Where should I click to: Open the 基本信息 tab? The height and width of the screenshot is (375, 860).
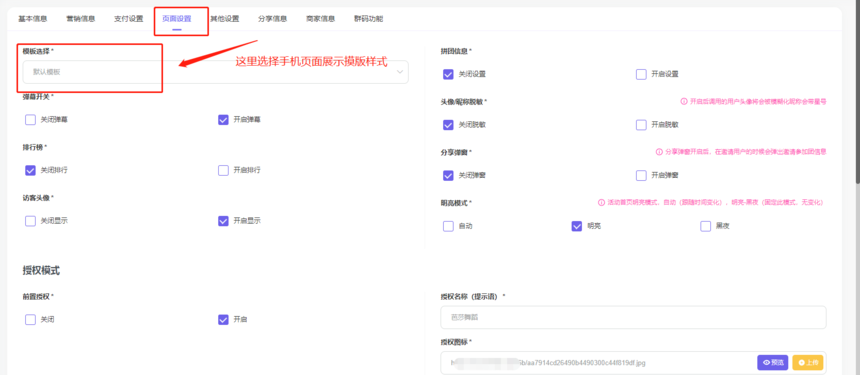click(33, 19)
